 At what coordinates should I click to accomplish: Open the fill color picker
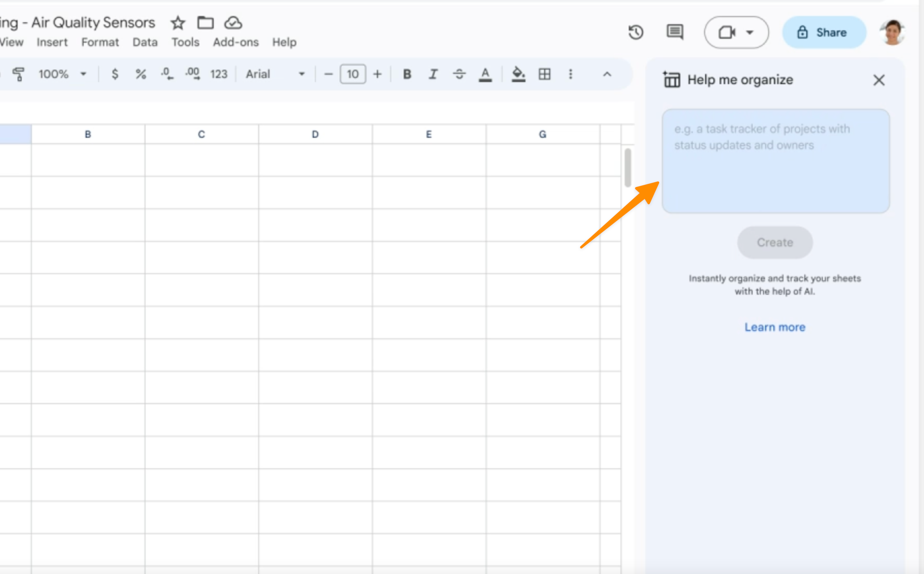[518, 74]
